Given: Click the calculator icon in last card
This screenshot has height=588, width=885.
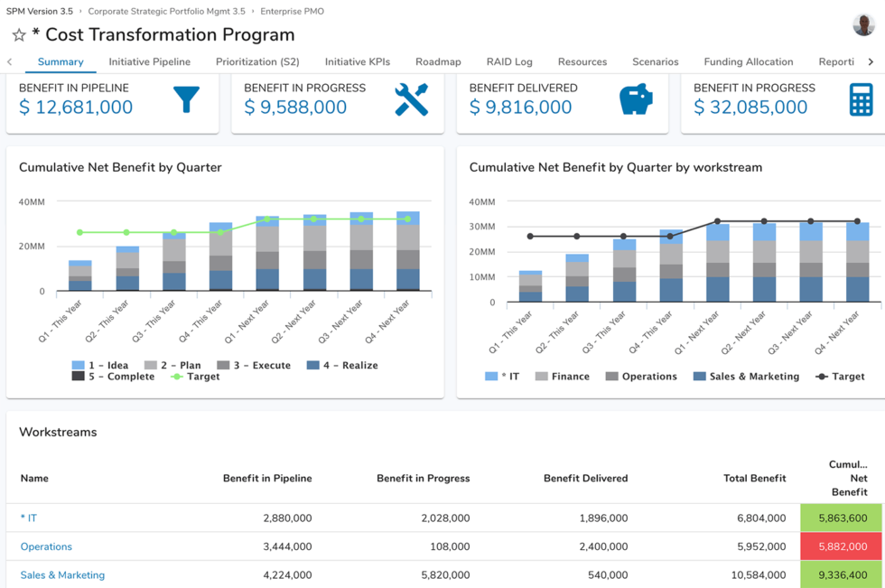Looking at the screenshot, I should pyautogui.click(x=861, y=99).
